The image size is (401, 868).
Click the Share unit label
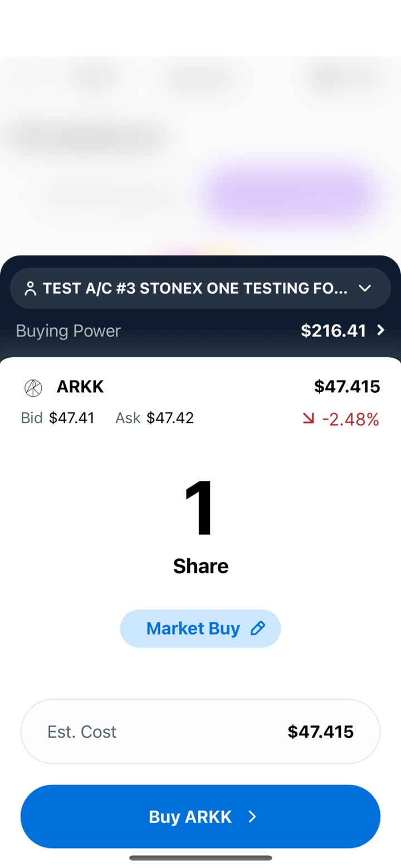tap(200, 566)
